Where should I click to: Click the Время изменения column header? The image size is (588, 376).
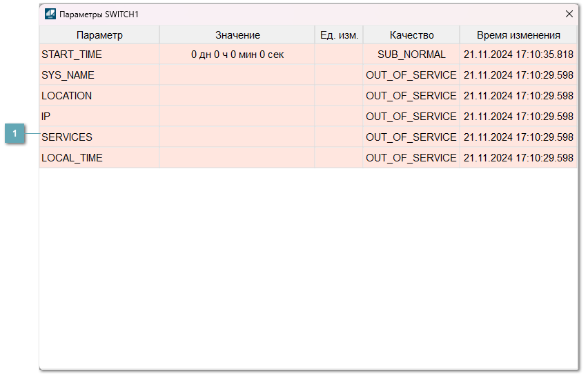pos(518,35)
